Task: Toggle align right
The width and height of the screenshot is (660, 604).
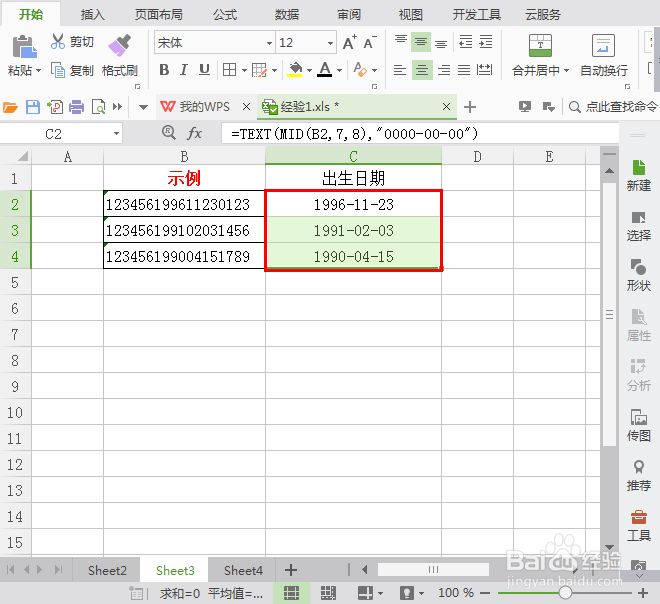Action: [x=444, y=69]
